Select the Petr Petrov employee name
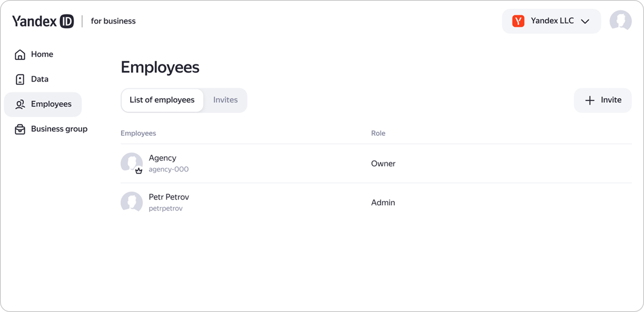The image size is (644, 312). click(x=168, y=197)
